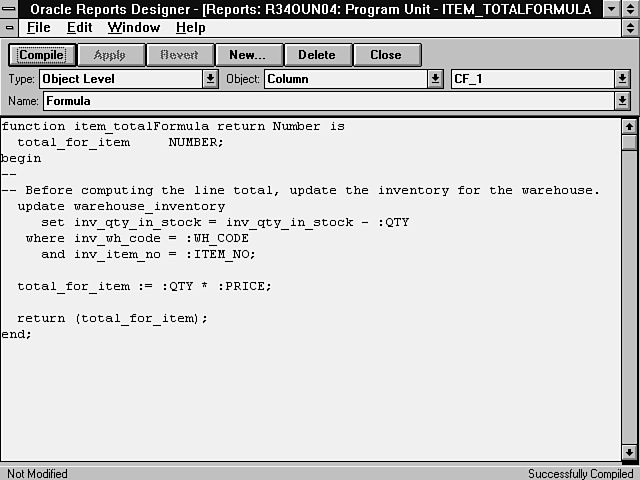640x480 pixels.
Task: Open the application control menu box
Action: coord(10,9)
